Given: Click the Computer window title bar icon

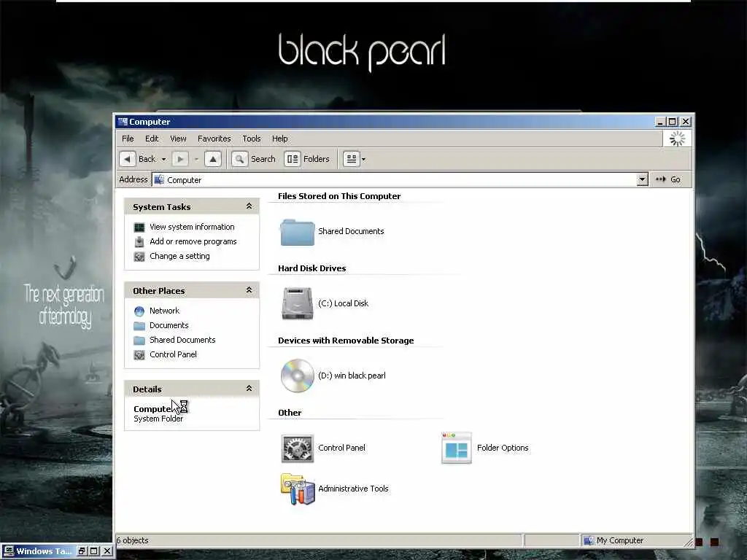Looking at the screenshot, I should coord(123,122).
